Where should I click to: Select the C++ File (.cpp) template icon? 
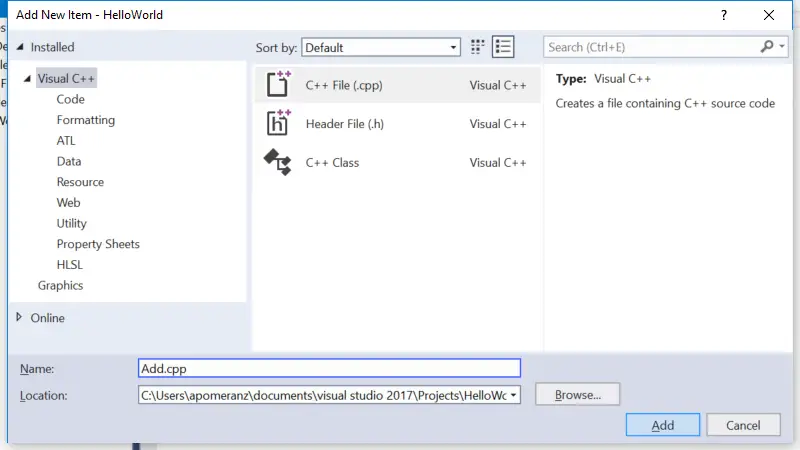pyautogui.click(x=278, y=85)
